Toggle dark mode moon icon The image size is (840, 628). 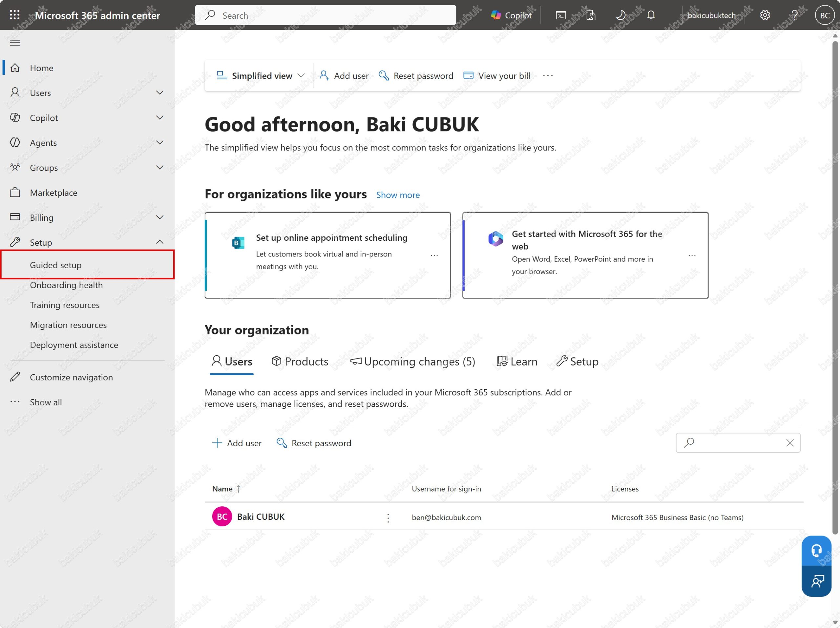point(620,15)
